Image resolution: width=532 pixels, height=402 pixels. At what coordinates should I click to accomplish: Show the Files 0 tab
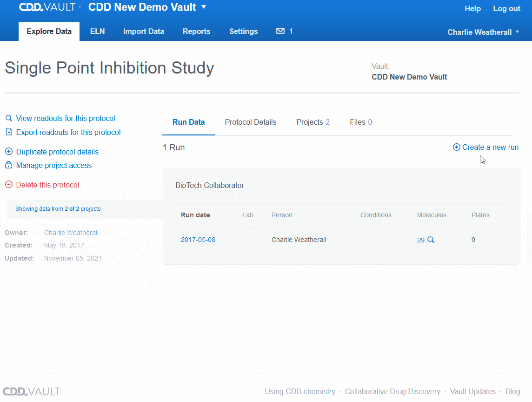pos(361,122)
